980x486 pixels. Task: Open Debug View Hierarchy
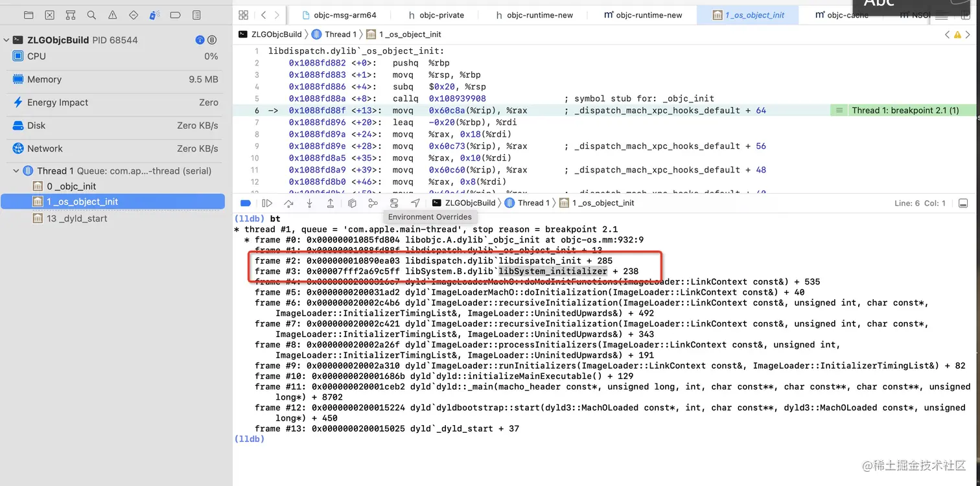(352, 203)
